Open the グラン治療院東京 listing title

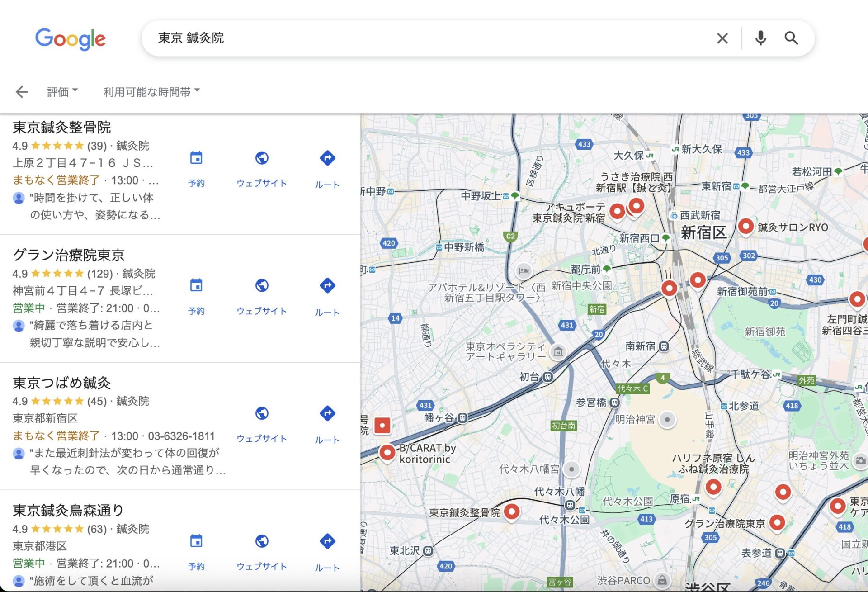click(x=69, y=255)
